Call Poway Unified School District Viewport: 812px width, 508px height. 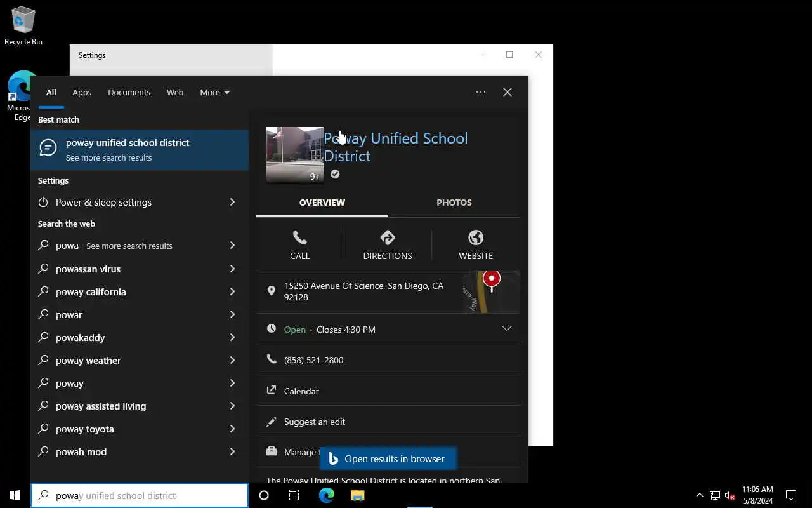[300, 245]
